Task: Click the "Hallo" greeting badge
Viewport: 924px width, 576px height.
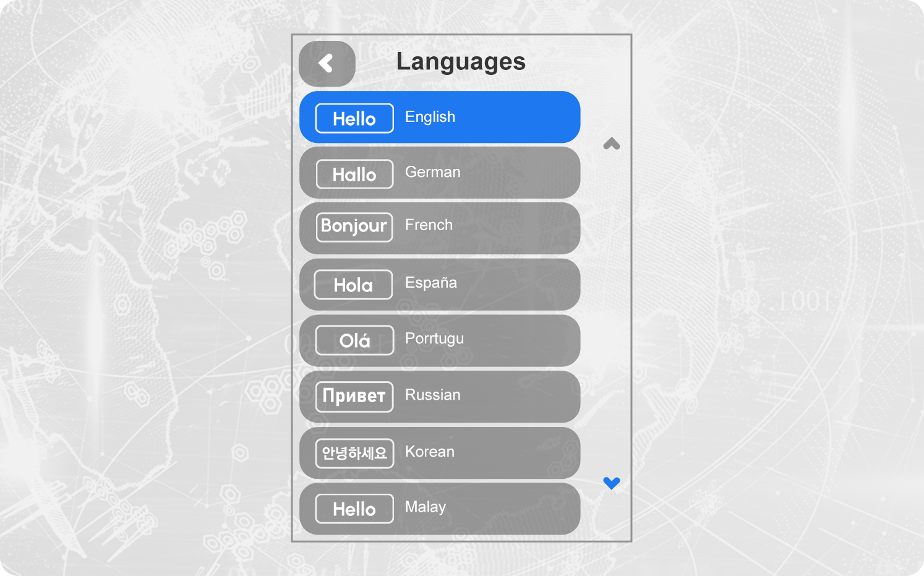Action: click(x=354, y=174)
